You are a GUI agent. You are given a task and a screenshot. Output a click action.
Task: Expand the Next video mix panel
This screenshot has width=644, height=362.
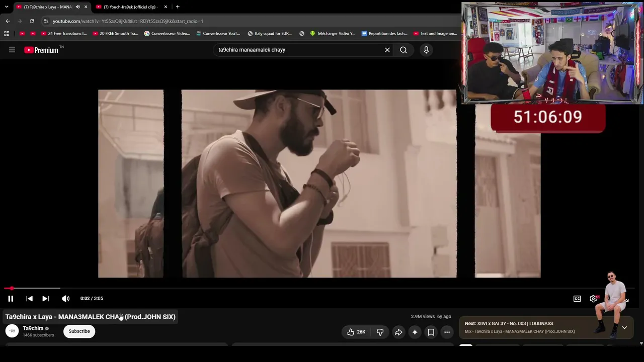point(624,327)
